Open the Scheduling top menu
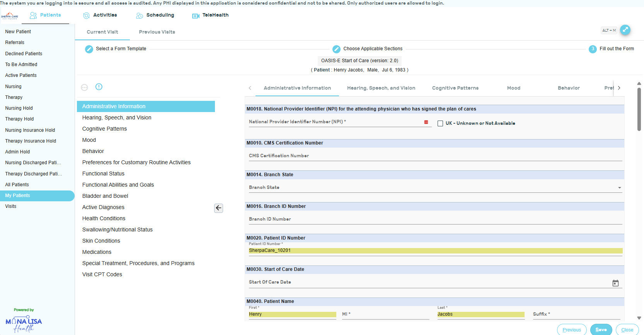 click(155, 15)
